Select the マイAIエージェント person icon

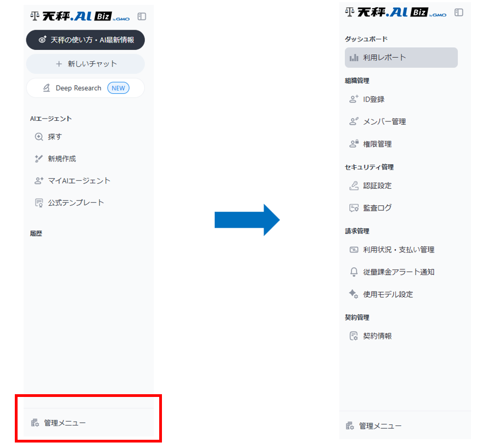[39, 181]
